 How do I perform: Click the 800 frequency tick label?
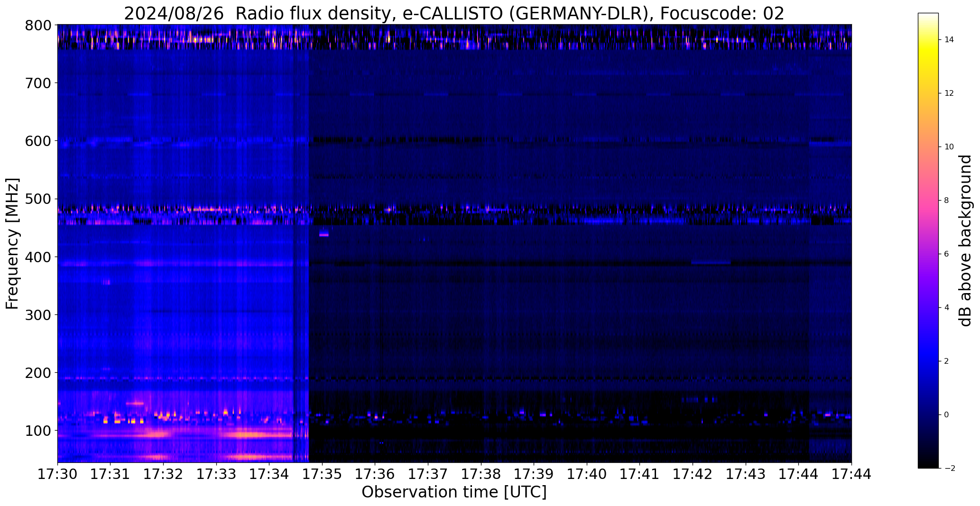[x=37, y=25]
